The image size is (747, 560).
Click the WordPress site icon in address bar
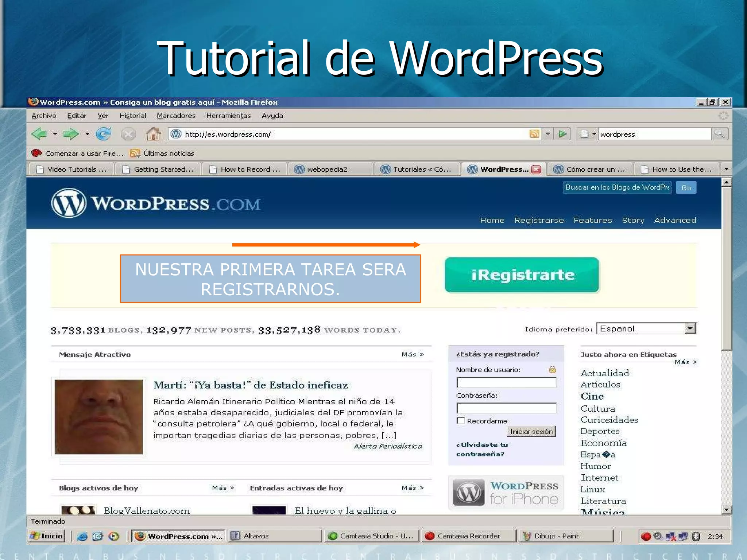click(176, 134)
